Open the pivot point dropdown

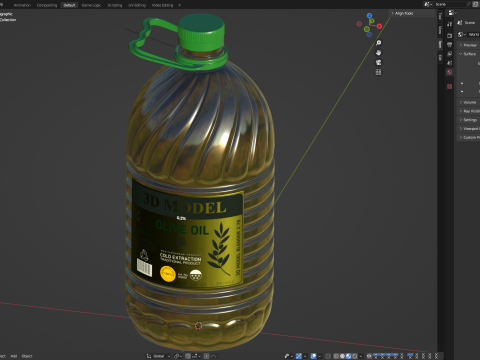click(x=179, y=356)
